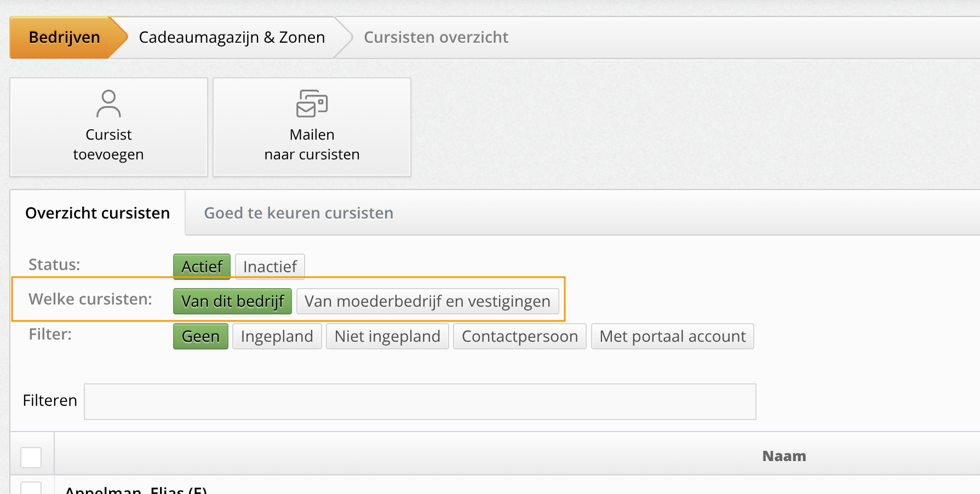Open the Bedrijven breadcrumb
Image resolution: width=980 pixels, height=494 pixels.
[x=64, y=37]
